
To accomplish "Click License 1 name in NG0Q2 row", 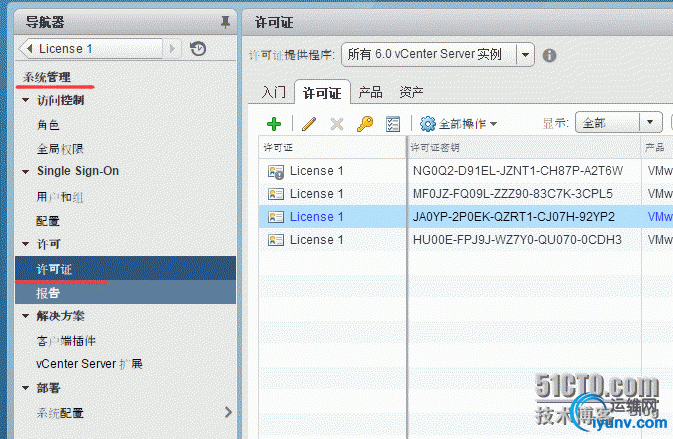I will 317,171.
